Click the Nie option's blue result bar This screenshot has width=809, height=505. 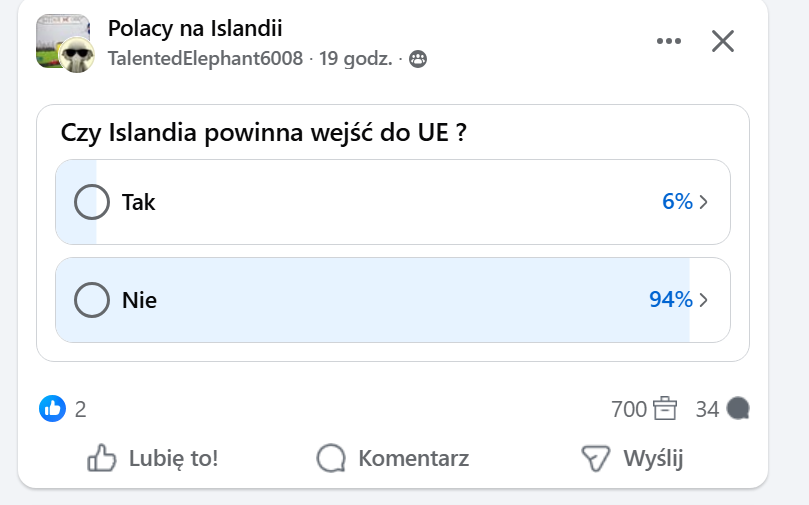click(x=400, y=299)
